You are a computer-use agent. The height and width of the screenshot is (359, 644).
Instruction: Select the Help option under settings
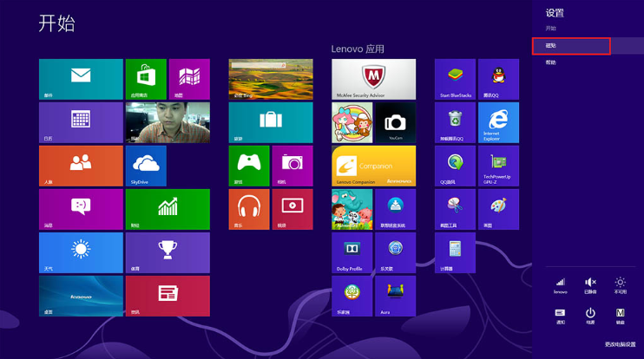(x=551, y=62)
